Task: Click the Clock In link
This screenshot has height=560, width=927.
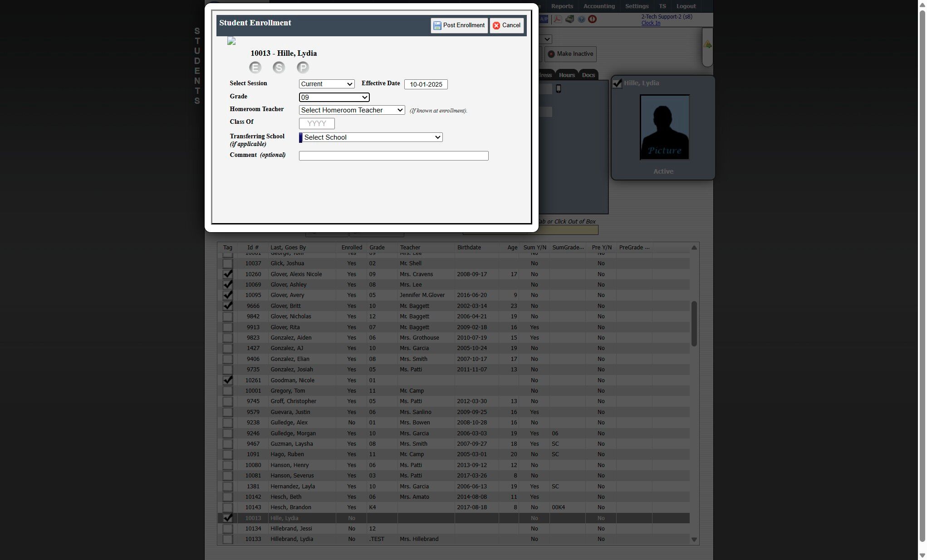Action: pyautogui.click(x=650, y=23)
